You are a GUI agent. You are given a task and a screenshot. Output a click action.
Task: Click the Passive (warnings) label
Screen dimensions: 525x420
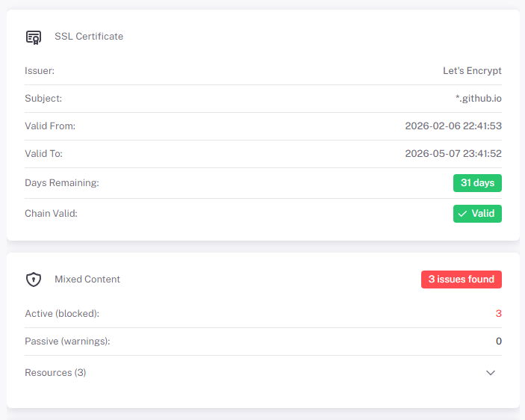tap(67, 342)
